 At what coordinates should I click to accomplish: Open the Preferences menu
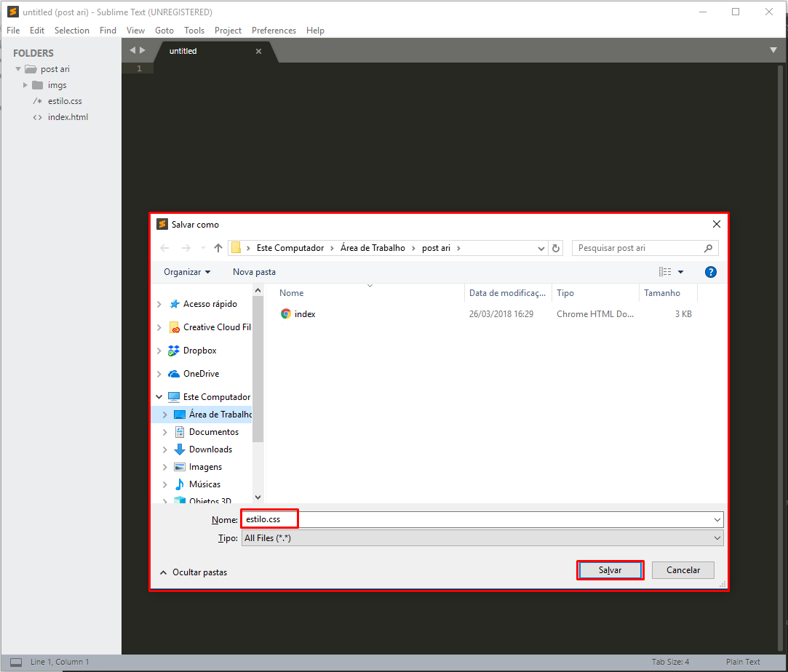point(274,31)
